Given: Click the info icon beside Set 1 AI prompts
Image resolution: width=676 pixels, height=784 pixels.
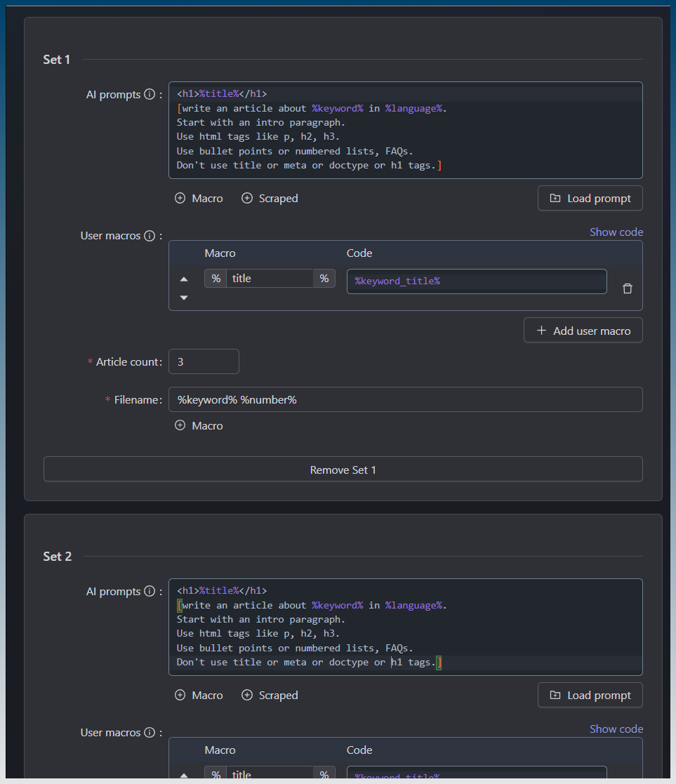Looking at the screenshot, I should click(149, 95).
